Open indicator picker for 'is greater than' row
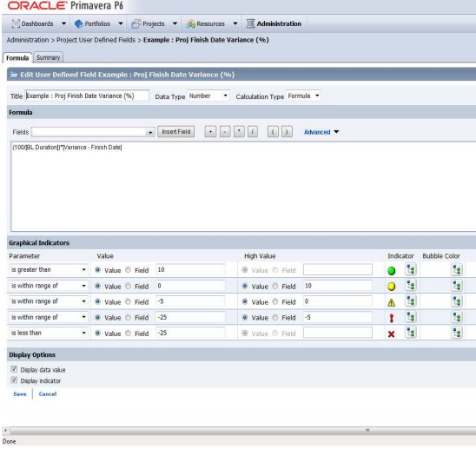 (411, 269)
